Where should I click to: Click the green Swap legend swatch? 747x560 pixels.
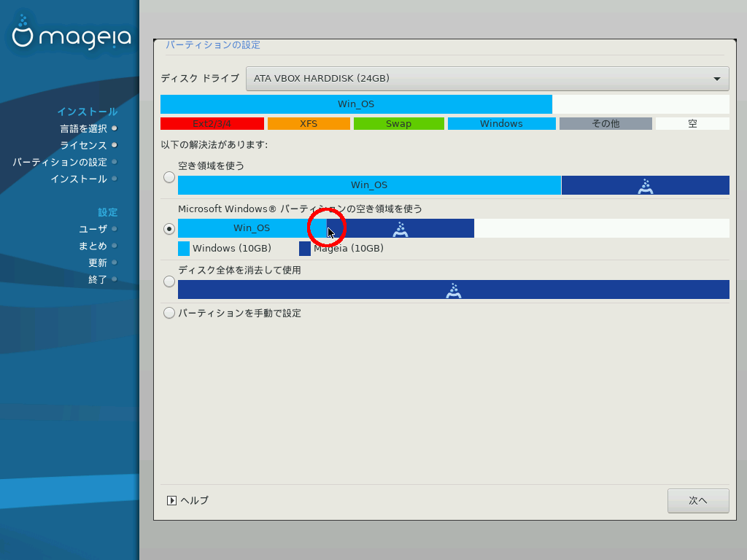399,124
